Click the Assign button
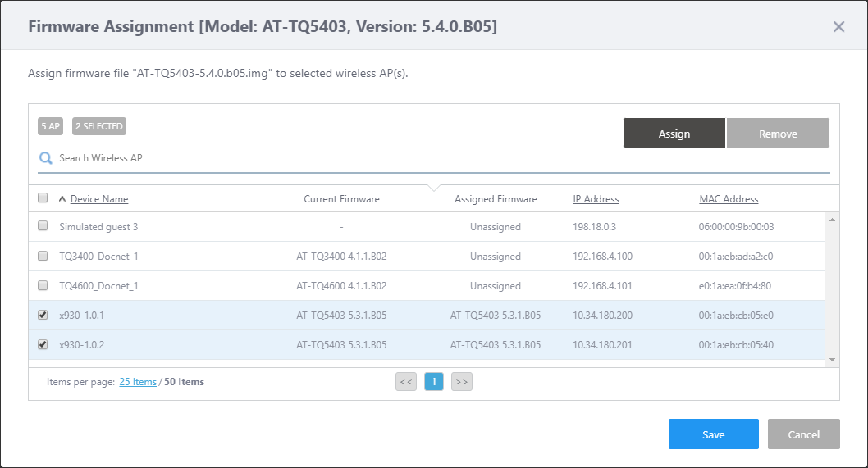The height and width of the screenshot is (468, 868). 674,134
